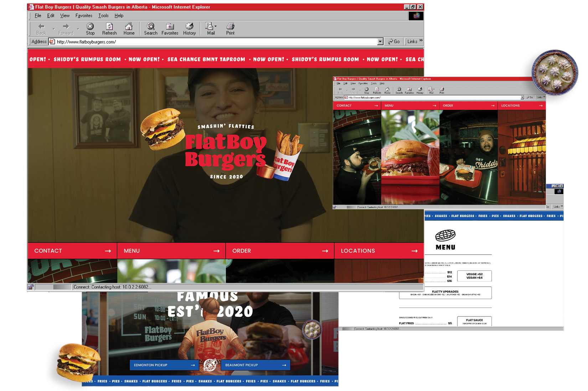
Task: Open the Forward history dropdown arrow in large browser
Action: tap(78, 29)
